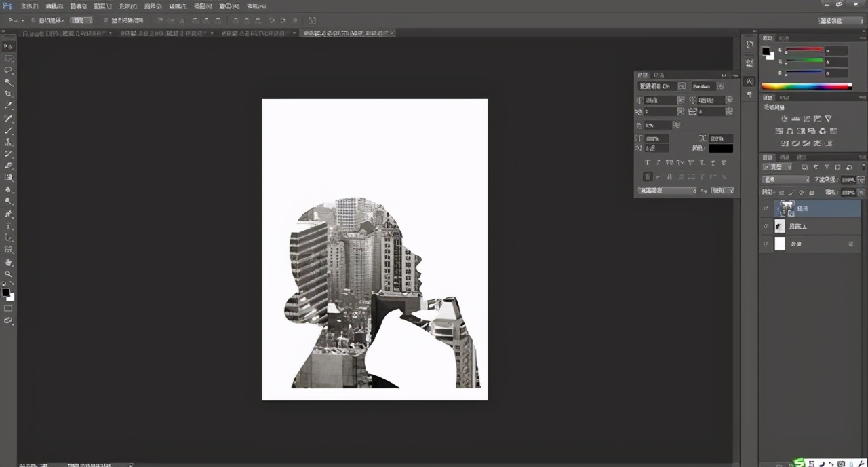
Task: Open the Layer menu
Action: 103,5
